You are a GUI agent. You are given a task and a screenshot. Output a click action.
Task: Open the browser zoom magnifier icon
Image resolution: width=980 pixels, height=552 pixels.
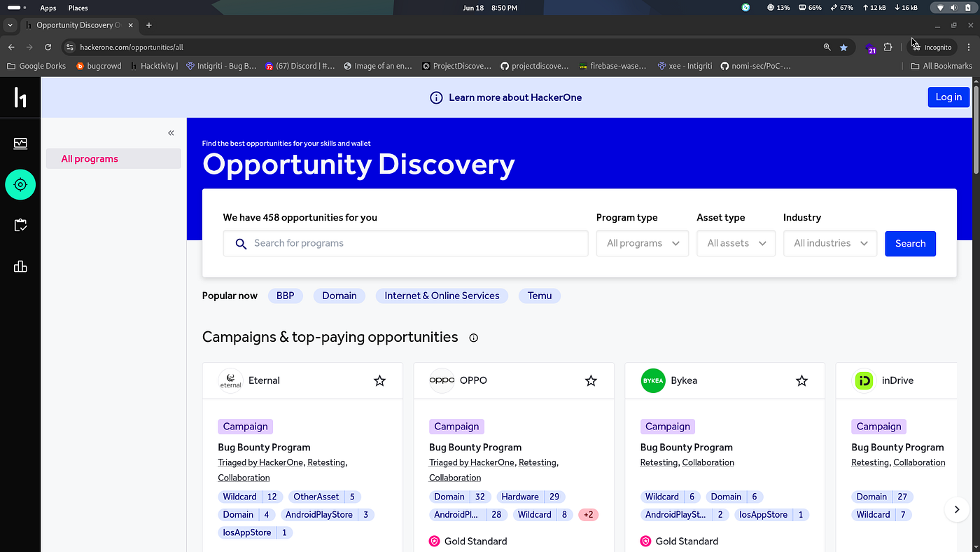[827, 47]
